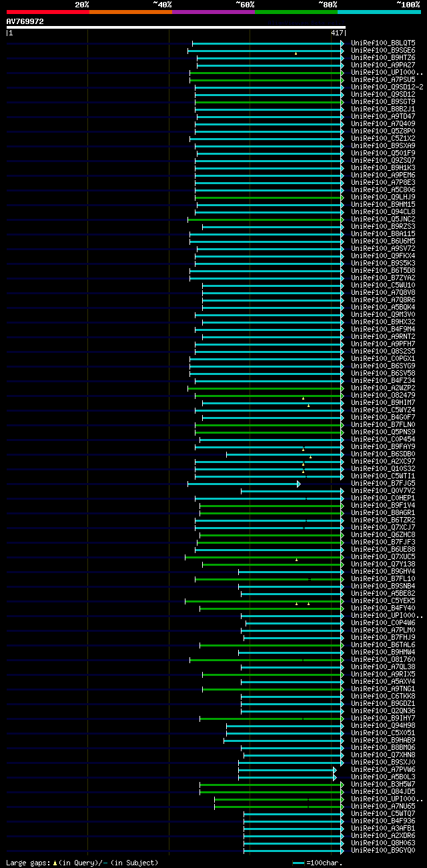The width and height of the screenshot is (427, 868).
Task: Open hit UniRef100_B9HTZ6
Action: pos(383,57)
